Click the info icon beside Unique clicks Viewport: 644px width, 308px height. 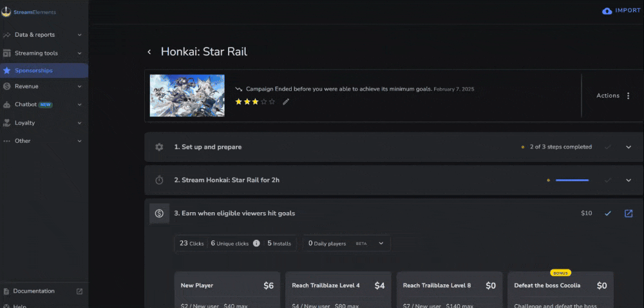(x=256, y=243)
